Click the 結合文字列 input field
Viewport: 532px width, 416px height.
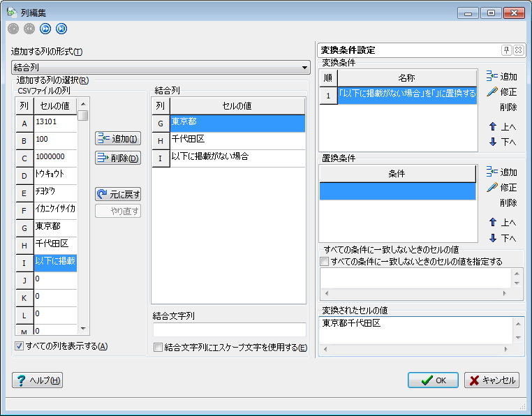point(229,329)
